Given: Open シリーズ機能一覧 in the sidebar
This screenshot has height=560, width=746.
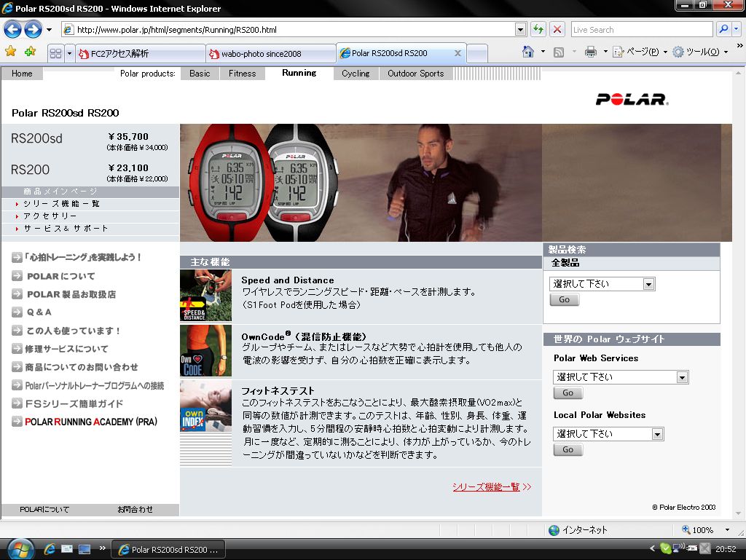Looking at the screenshot, I should tap(61, 203).
